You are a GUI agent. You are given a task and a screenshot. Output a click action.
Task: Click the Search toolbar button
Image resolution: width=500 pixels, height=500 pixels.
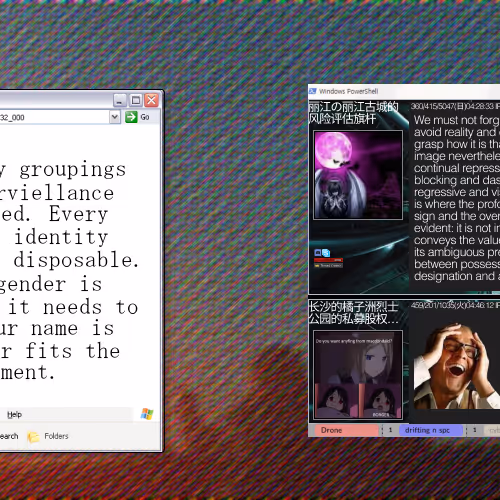tap(8, 436)
